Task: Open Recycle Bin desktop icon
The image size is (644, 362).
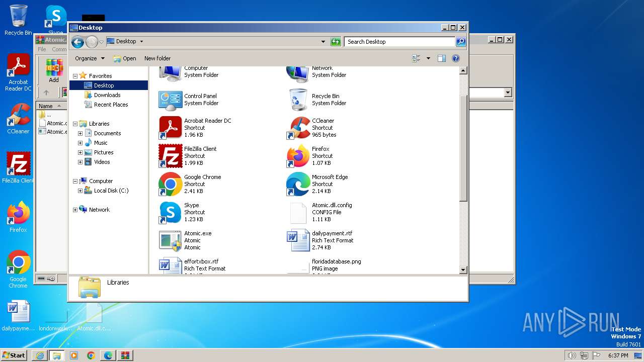Action: point(18,20)
